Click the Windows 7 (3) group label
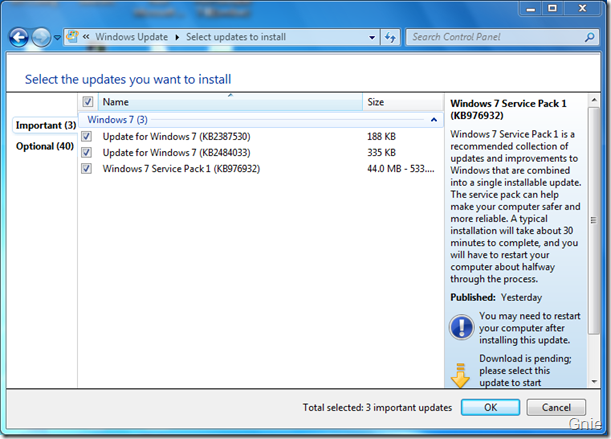Viewport: 611px width, 439px height. 117,120
